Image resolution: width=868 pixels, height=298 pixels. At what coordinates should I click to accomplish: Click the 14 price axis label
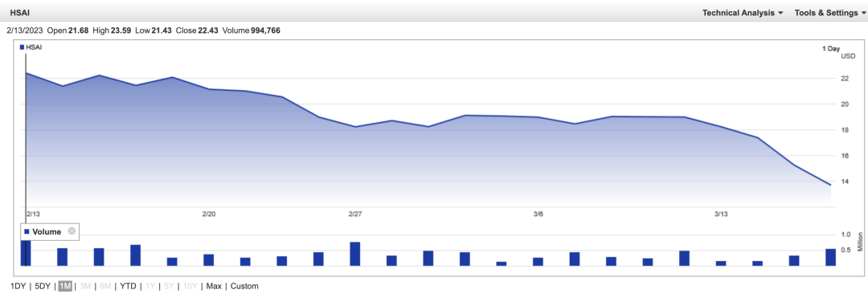pos(845,182)
